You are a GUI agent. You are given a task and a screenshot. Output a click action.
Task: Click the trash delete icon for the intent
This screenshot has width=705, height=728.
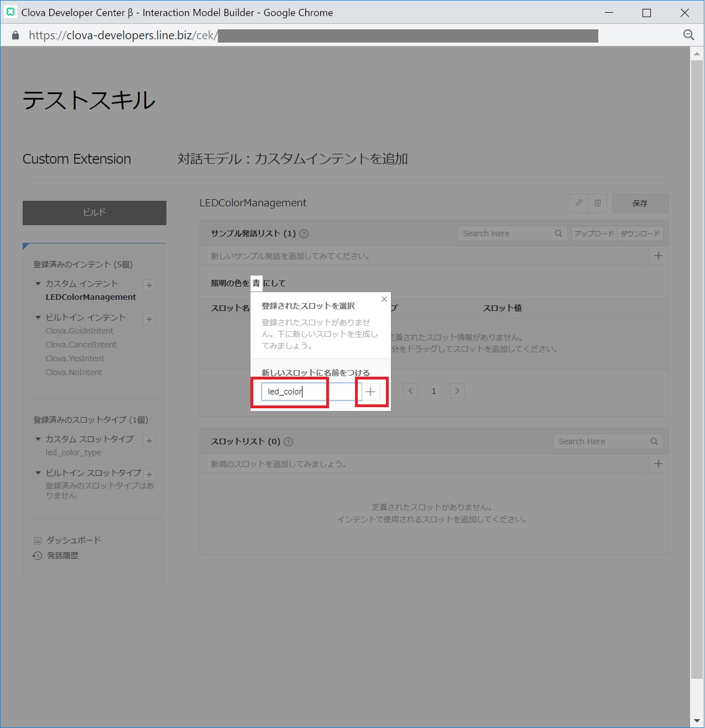pos(598,203)
